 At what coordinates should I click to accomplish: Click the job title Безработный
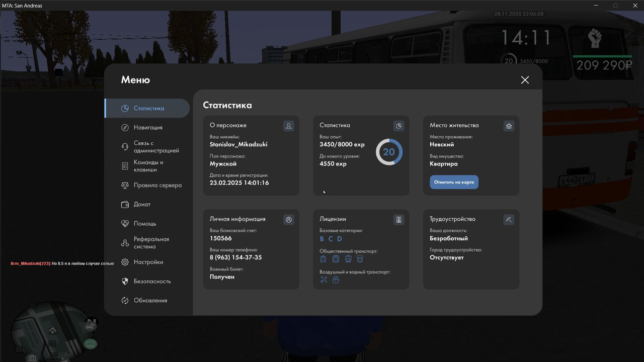click(x=449, y=238)
